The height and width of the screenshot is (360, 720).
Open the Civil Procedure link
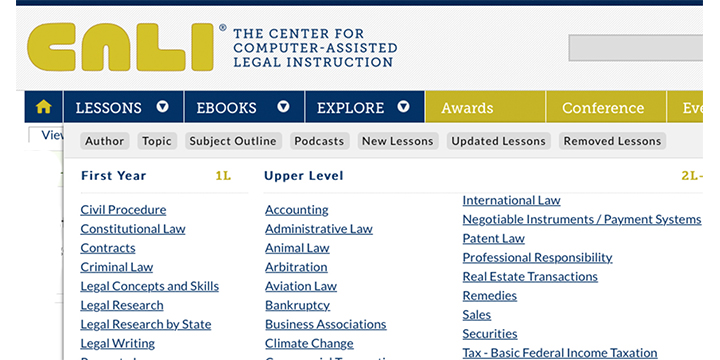(123, 210)
